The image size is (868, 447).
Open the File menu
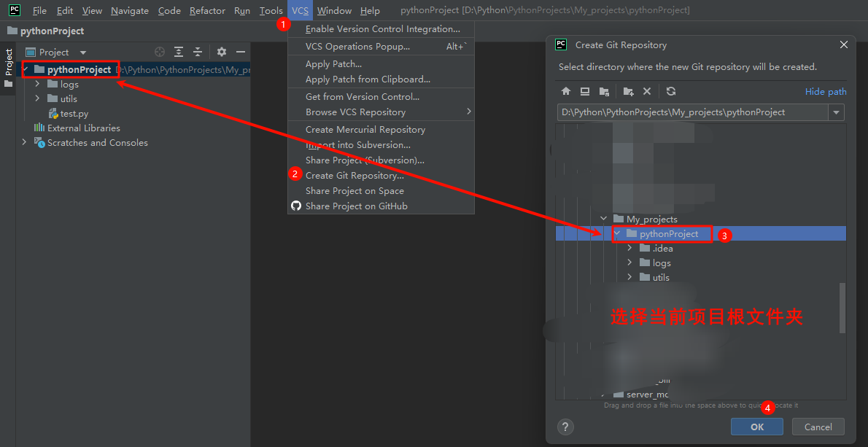(39, 10)
